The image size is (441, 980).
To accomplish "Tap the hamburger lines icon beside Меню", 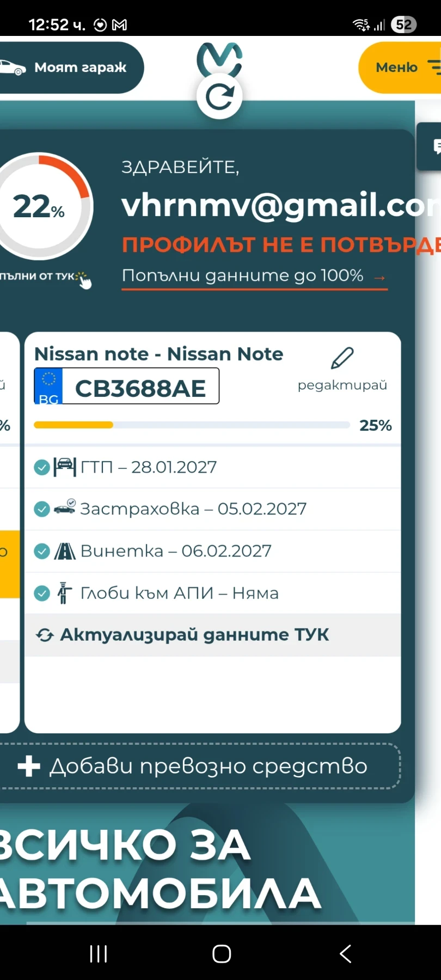I will pyautogui.click(x=434, y=68).
